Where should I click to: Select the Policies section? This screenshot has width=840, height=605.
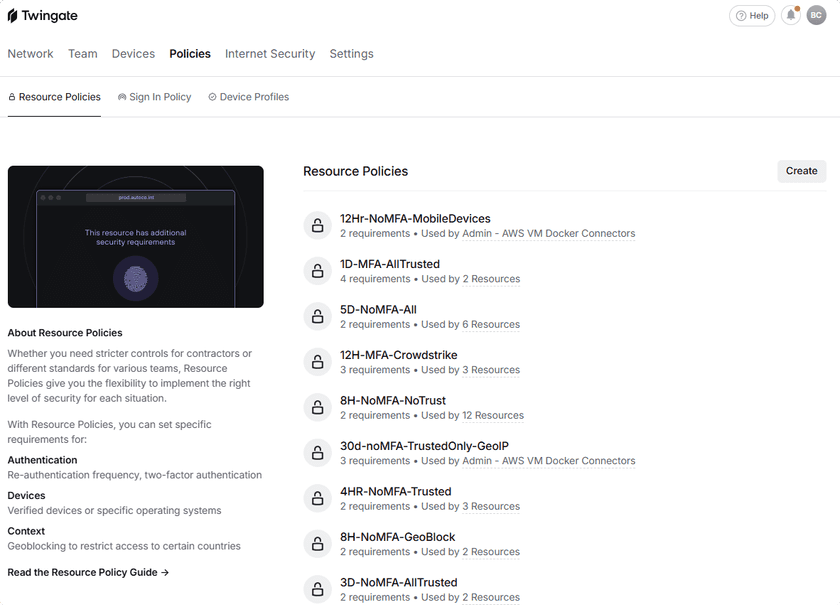190,54
